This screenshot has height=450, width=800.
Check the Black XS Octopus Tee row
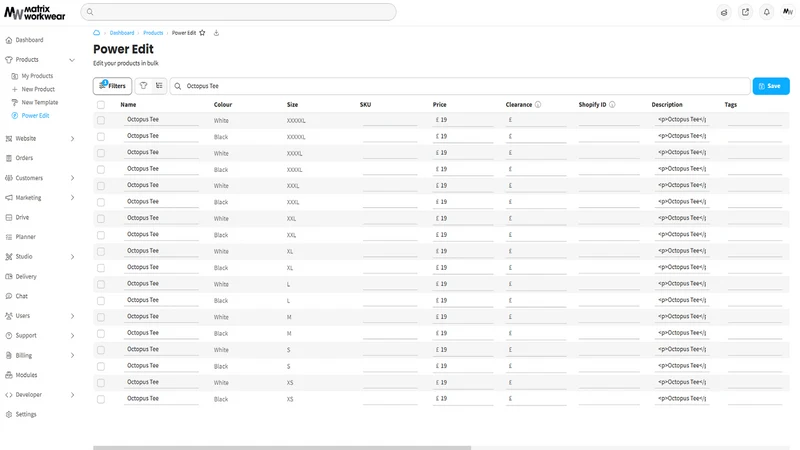click(101, 399)
